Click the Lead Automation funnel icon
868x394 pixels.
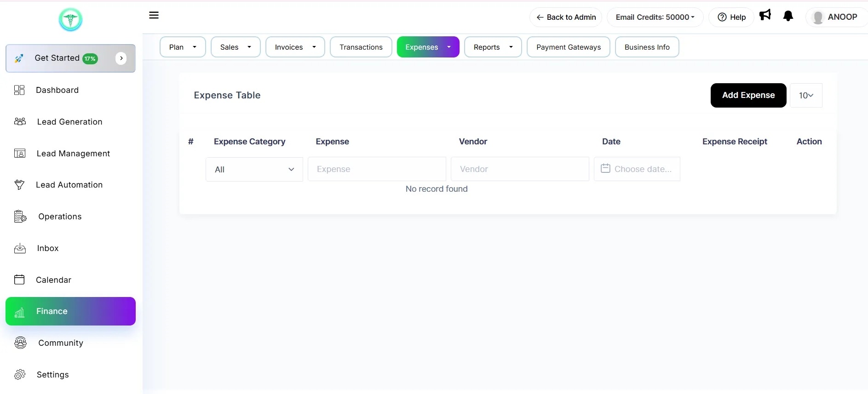[x=19, y=185]
